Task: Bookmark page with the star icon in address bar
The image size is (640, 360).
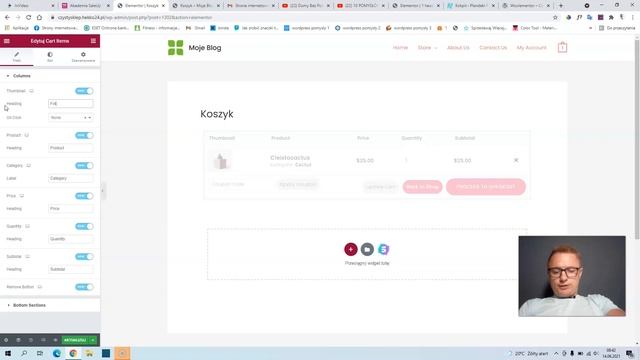Action: (x=555, y=18)
